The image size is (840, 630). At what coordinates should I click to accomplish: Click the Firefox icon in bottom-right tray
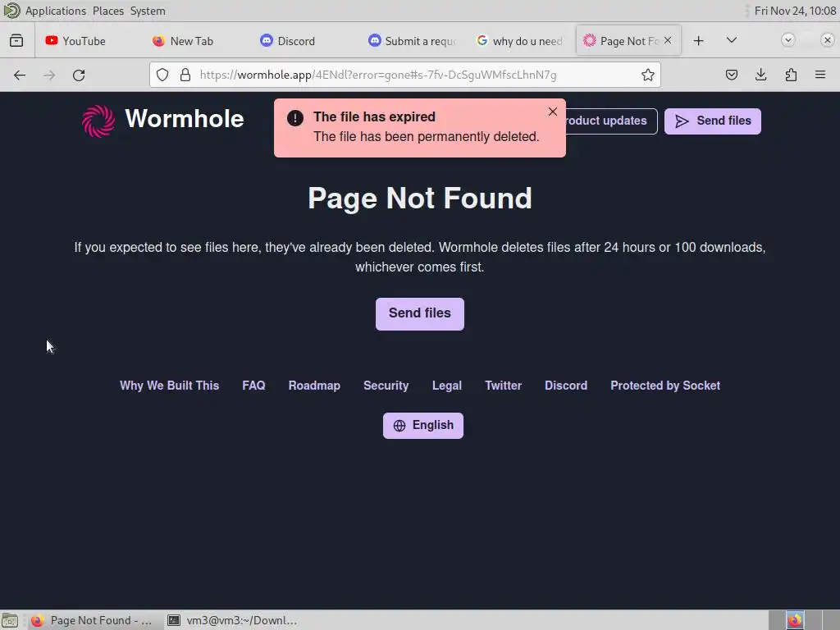795,620
